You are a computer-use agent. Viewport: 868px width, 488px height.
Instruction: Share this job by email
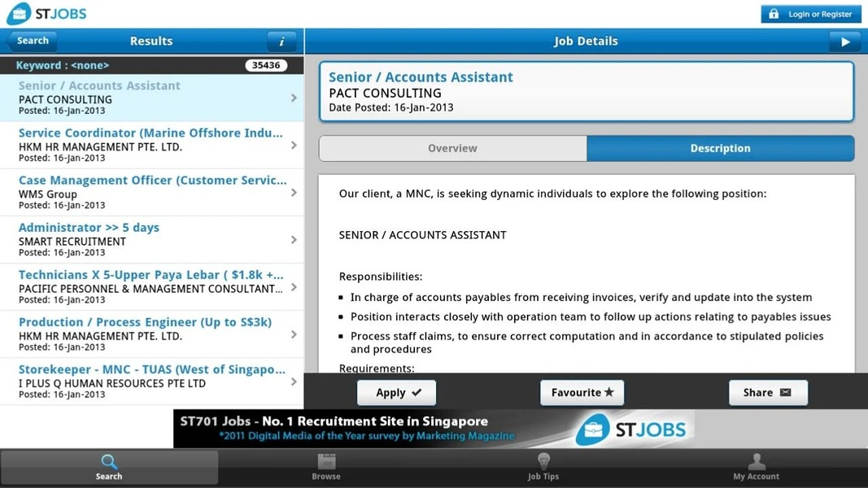pyautogui.click(x=768, y=392)
